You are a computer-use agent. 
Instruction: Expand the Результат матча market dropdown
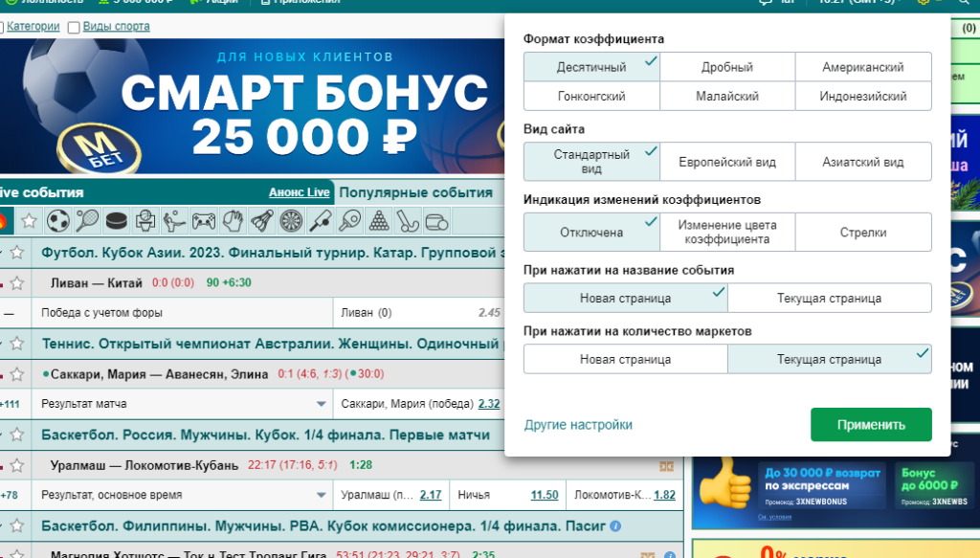point(322,404)
